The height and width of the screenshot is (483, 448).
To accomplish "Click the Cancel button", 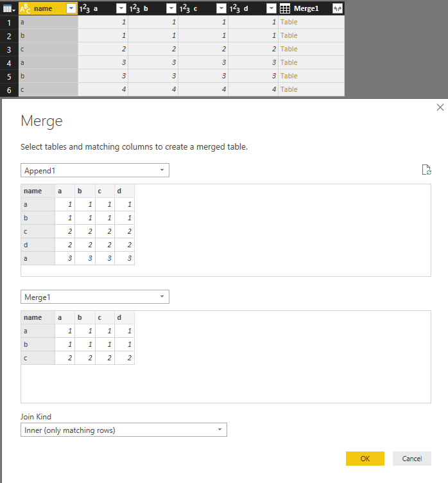I will tap(412, 459).
